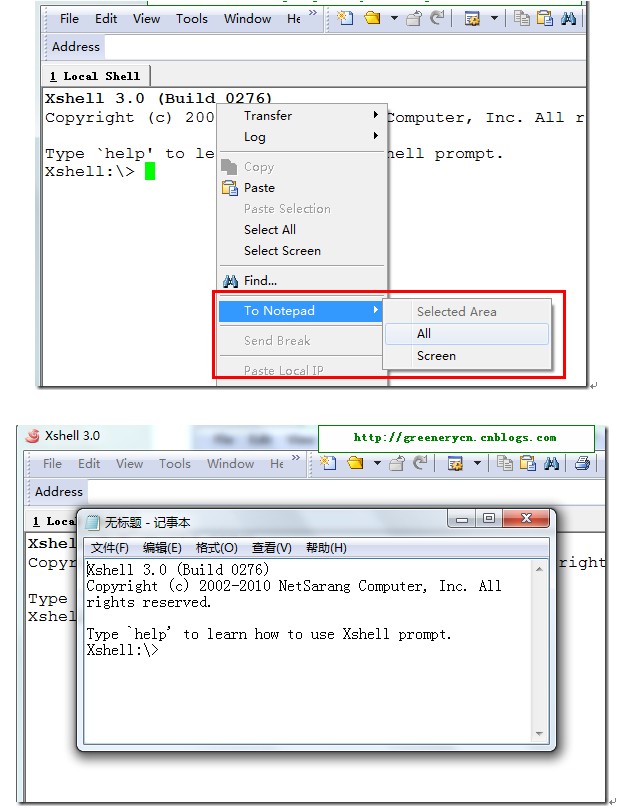Expand arrow next to top Properties icon

pos(494,18)
